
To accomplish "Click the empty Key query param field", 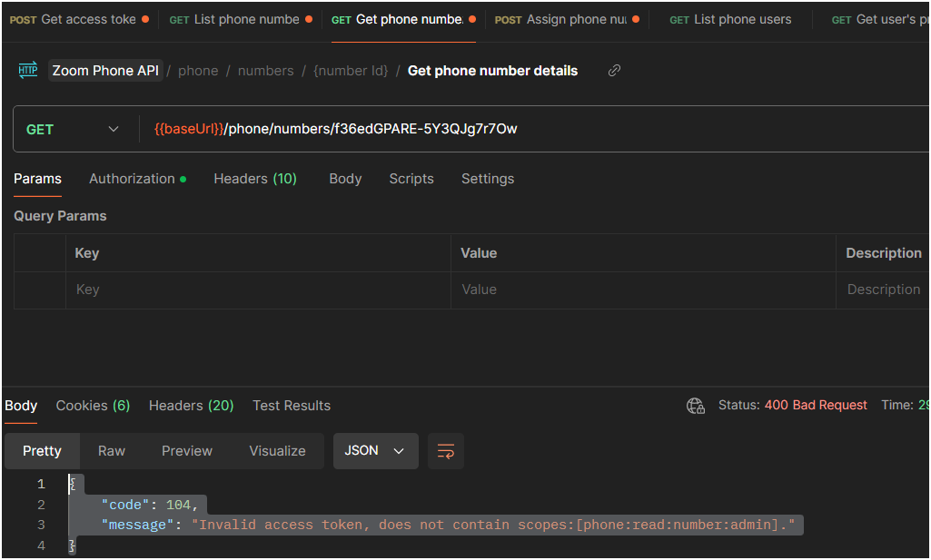I will coord(258,290).
